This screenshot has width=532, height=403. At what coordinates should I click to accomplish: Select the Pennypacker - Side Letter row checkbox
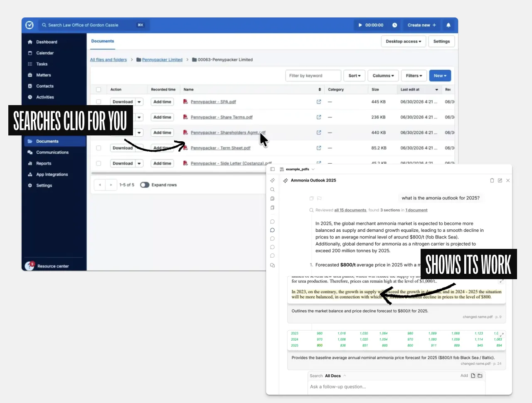click(x=99, y=163)
